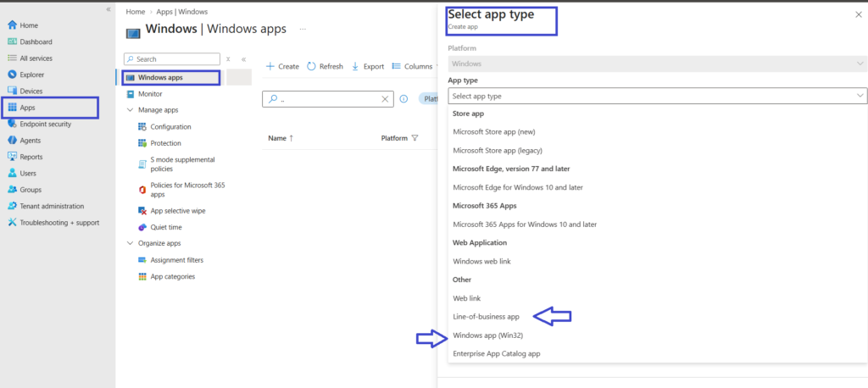Open Reports in the sidebar
Image resolution: width=868 pixels, height=388 pixels.
31,157
